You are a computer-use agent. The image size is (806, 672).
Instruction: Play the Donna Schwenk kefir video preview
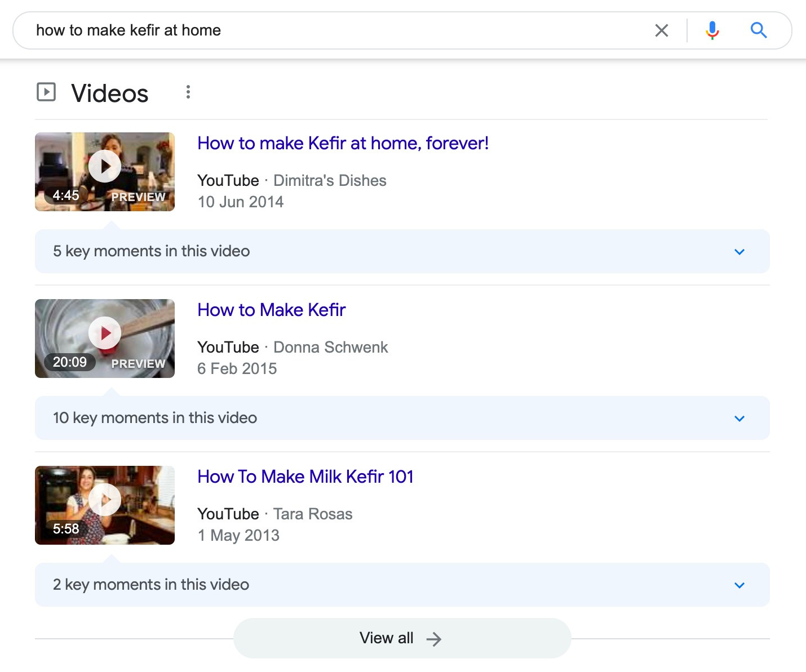pos(104,332)
